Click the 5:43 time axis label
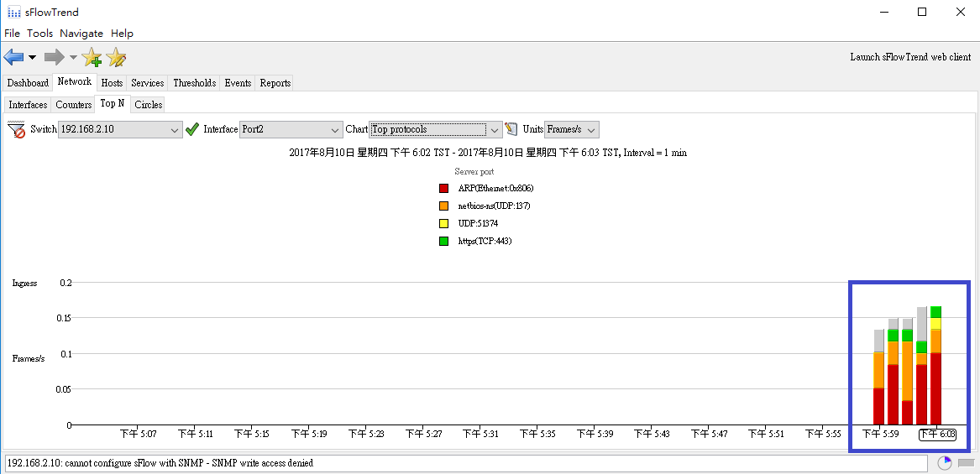 pos(652,434)
